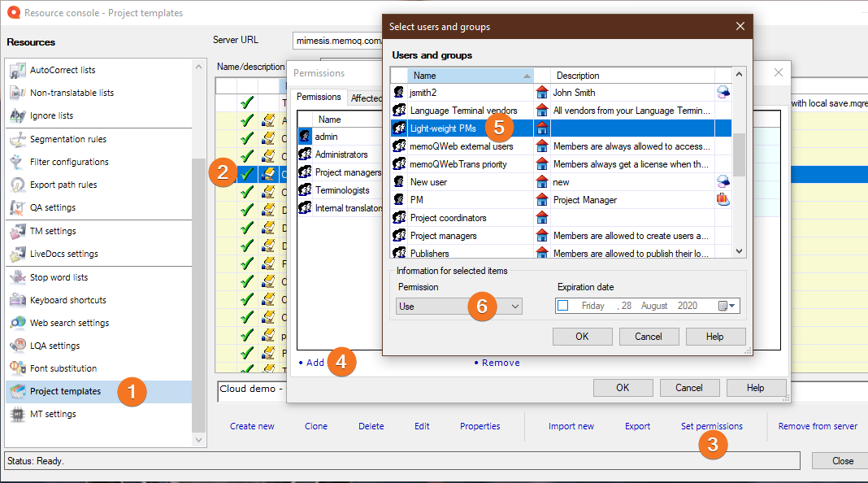Click the memoQWeb external users group icon
868x483 pixels.
(398, 146)
